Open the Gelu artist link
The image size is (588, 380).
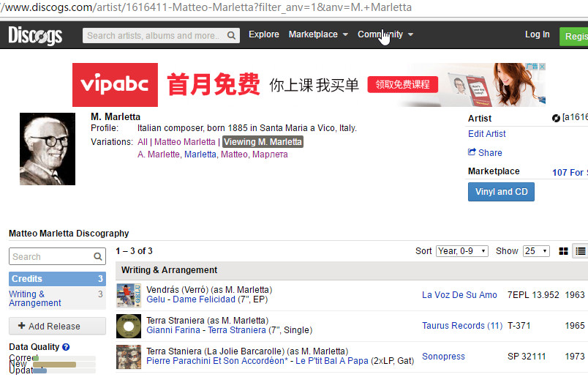156,299
